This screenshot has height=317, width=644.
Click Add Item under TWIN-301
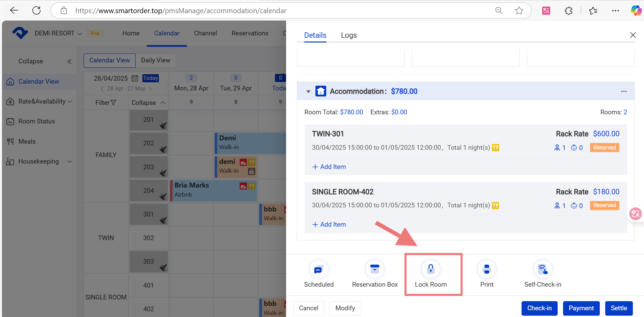[x=329, y=167]
